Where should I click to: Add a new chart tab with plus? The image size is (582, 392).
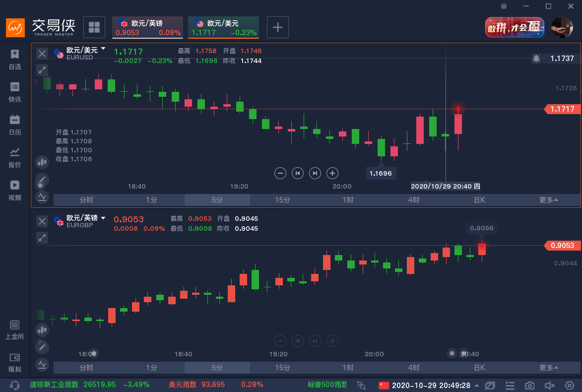(x=278, y=27)
